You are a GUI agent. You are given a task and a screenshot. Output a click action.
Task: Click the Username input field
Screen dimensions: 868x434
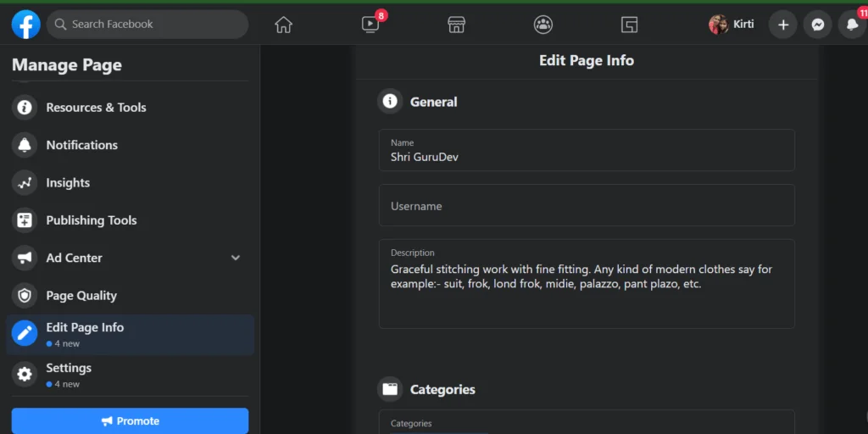[587, 206]
